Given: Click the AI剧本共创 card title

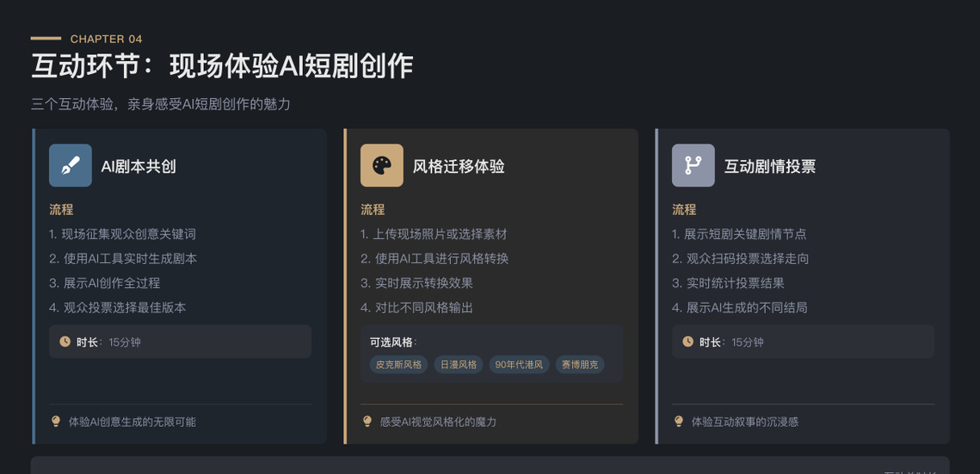Looking at the screenshot, I should pyautogui.click(x=139, y=166).
